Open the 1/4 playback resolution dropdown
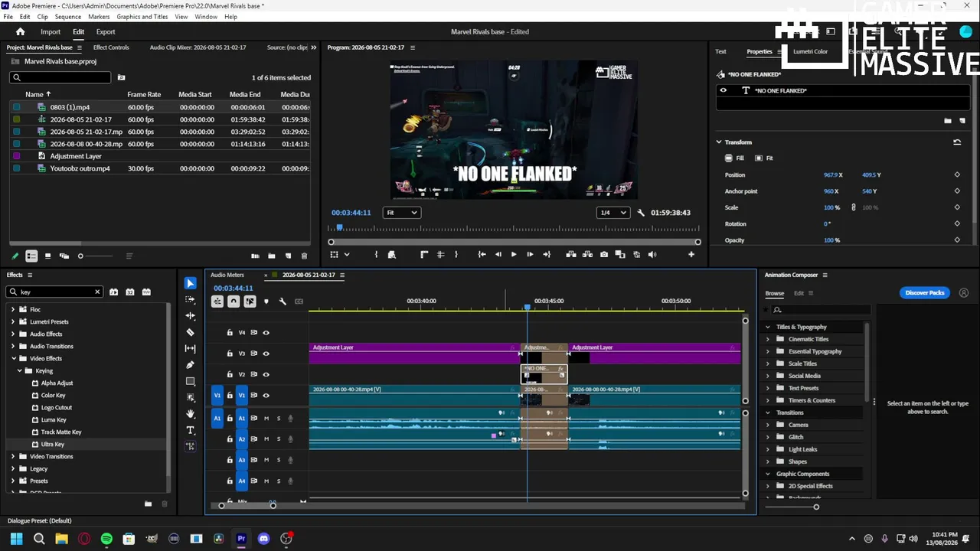 click(x=615, y=213)
